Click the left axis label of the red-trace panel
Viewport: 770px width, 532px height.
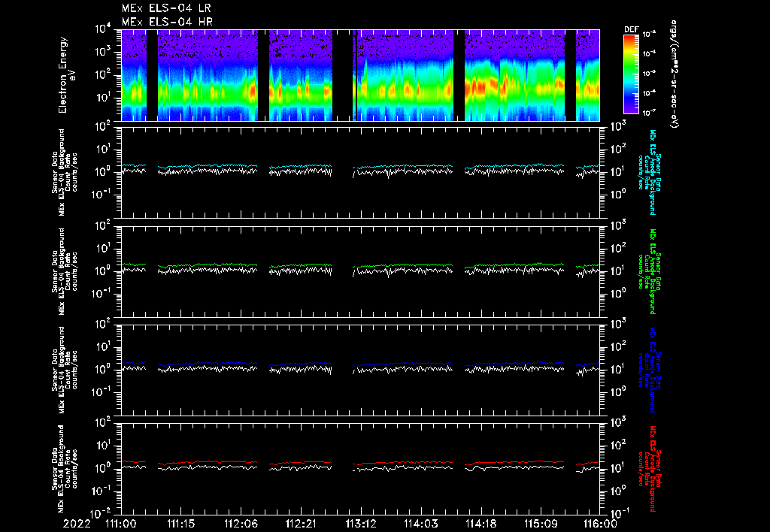pos(65,468)
